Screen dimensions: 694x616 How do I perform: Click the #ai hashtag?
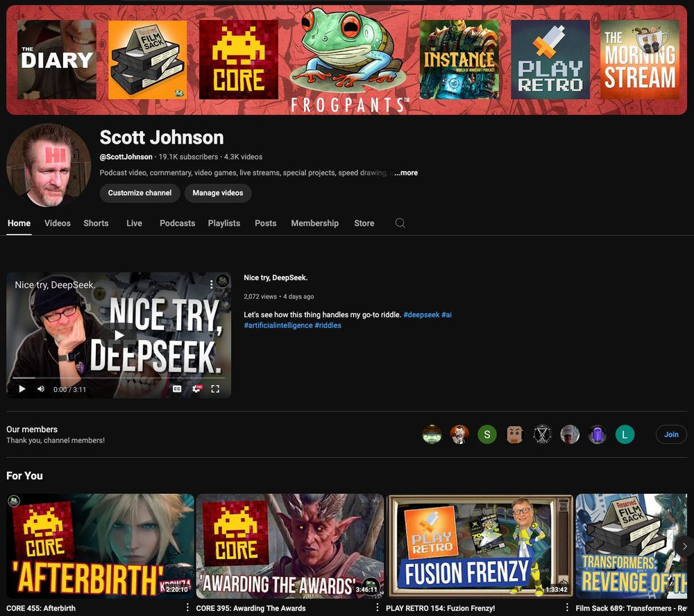446,315
